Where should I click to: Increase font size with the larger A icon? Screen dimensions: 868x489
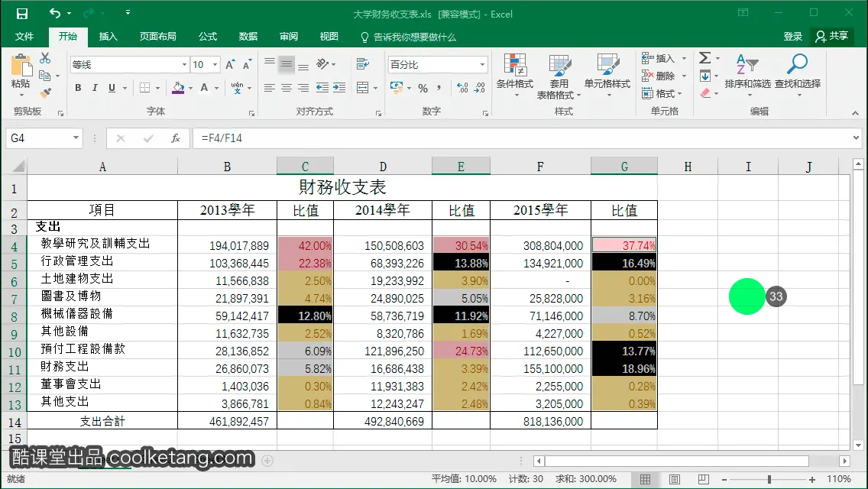[x=230, y=65]
